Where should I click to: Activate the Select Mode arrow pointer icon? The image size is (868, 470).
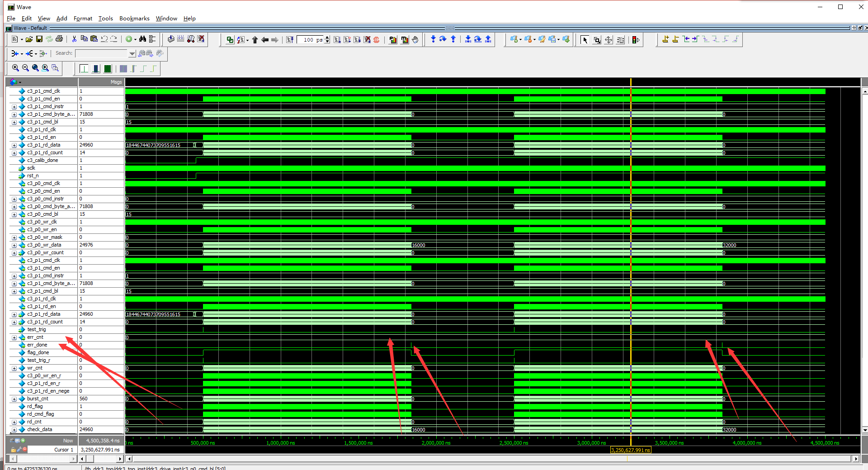pyautogui.click(x=585, y=40)
